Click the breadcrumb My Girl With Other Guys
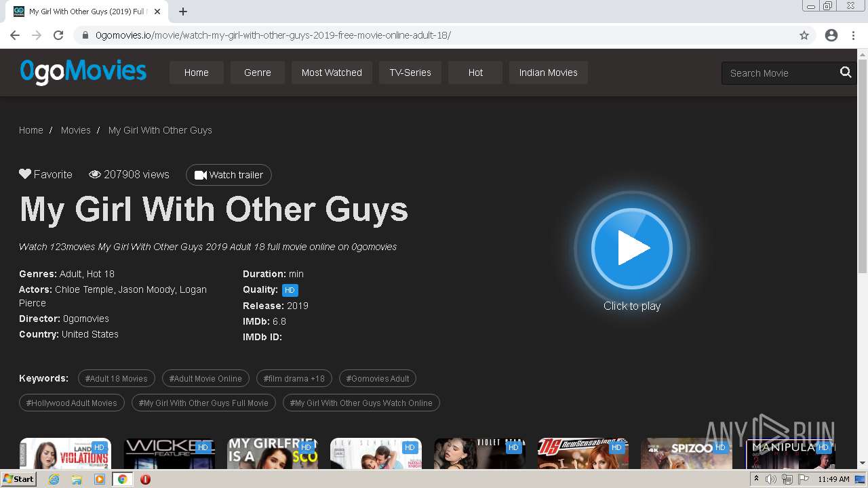 pos(160,130)
